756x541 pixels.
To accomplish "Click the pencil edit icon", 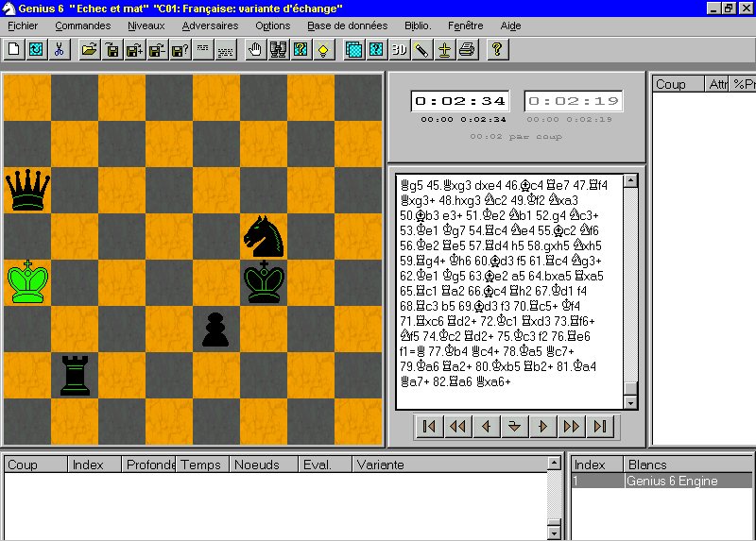I will coord(421,50).
